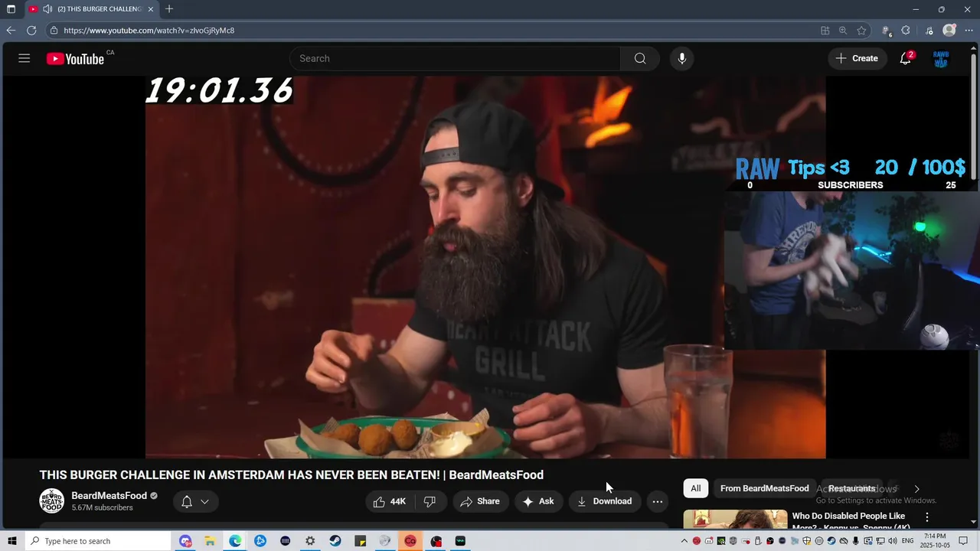The width and height of the screenshot is (980, 551).
Task: Open the BeardMeatsFood channel name link
Action: pos(109,496)
